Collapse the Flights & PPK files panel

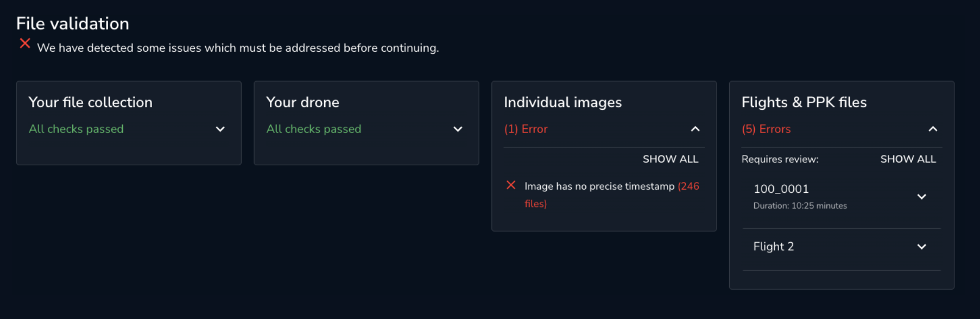coord(933,129)
